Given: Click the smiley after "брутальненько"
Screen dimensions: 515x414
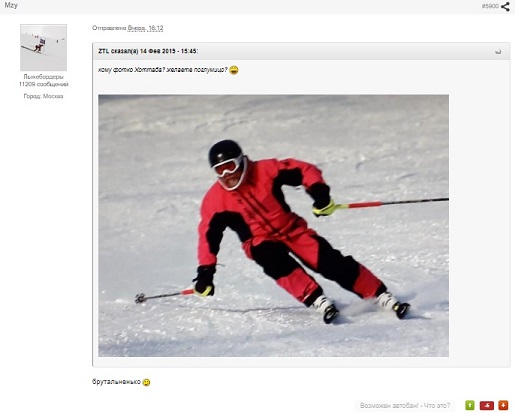Looking at the screenshot, I should (146, 382).
